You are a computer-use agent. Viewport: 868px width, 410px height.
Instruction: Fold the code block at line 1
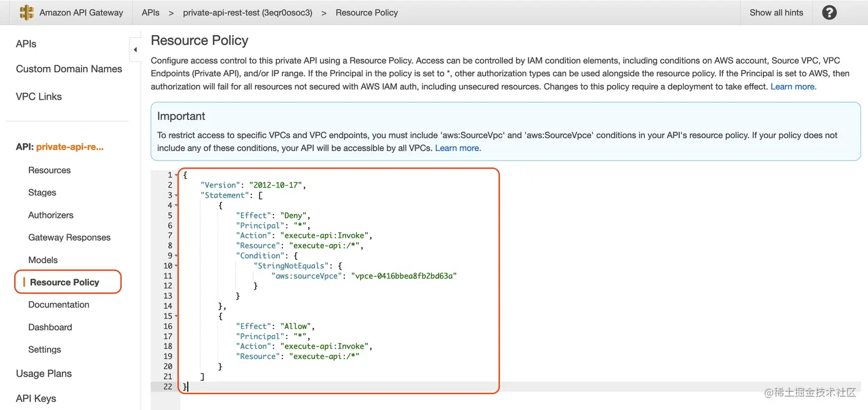tap(176, 175)
